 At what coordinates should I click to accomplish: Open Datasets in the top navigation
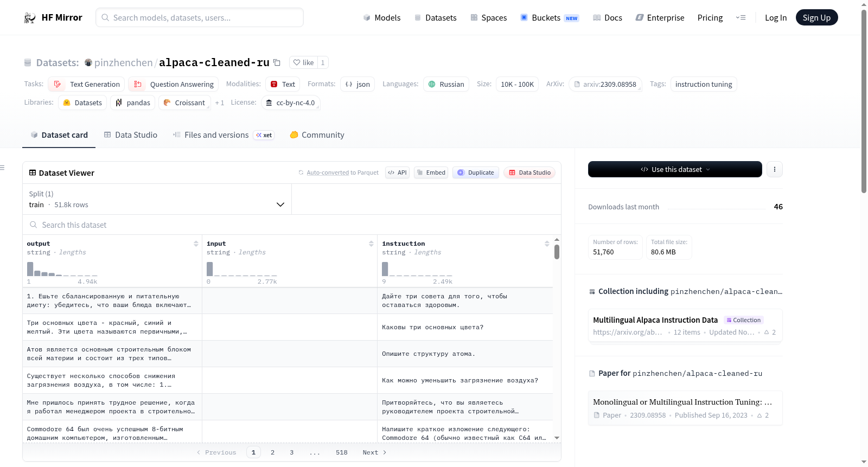click(x=436, y=18)
